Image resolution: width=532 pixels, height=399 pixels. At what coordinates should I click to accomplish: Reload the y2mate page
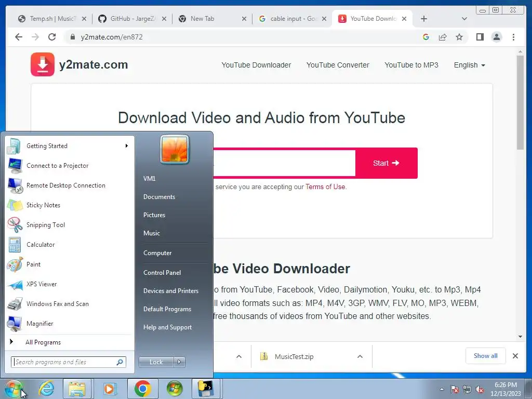point(52,37)
